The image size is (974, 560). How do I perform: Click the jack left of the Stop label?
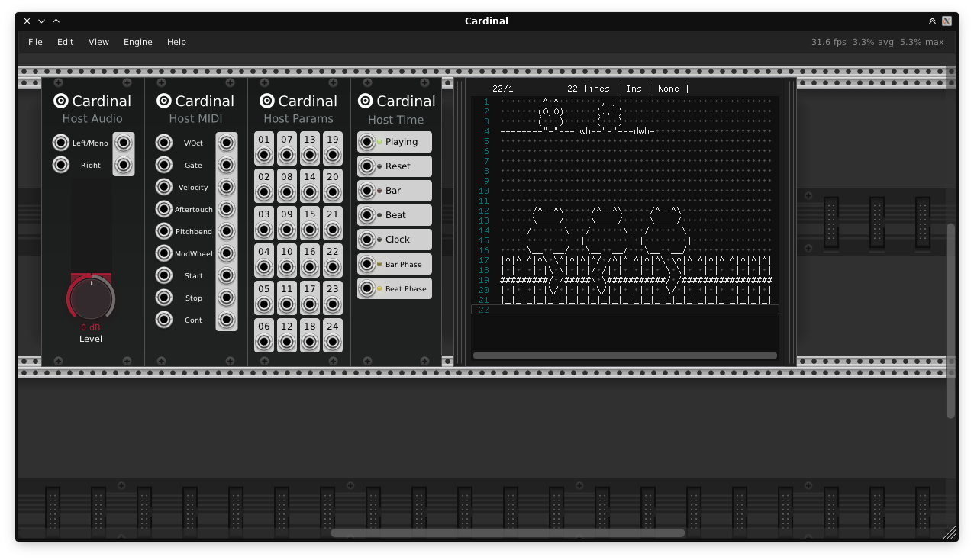[x=164, y=298]
